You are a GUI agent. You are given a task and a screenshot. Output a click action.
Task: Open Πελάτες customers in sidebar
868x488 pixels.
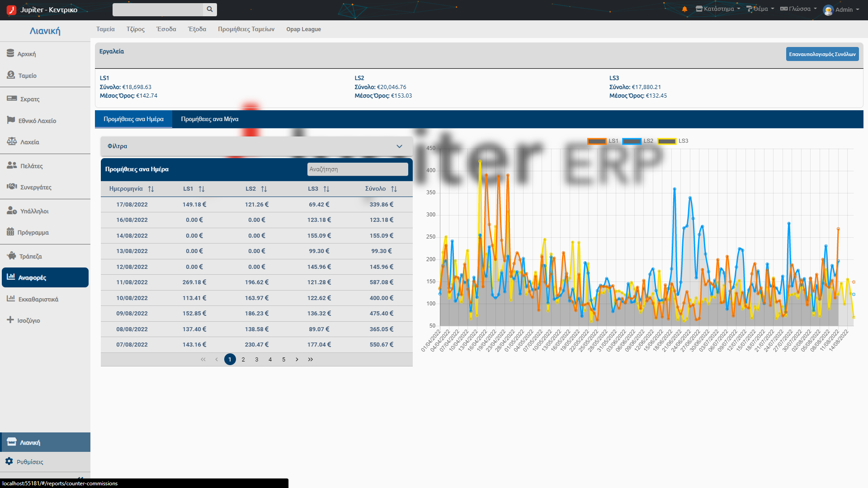[45, 166]
